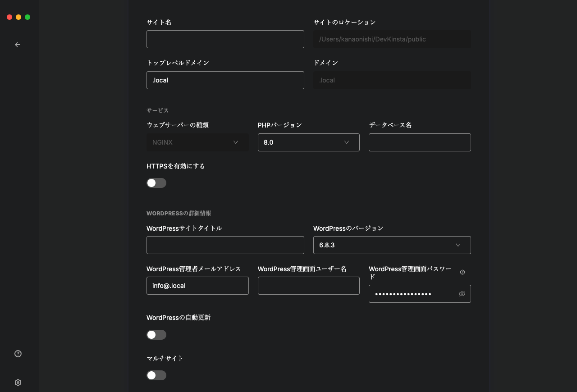The width and height of the screenshot is (577, 392).
Task: Open settings using the gear icon
Action: 18,382
